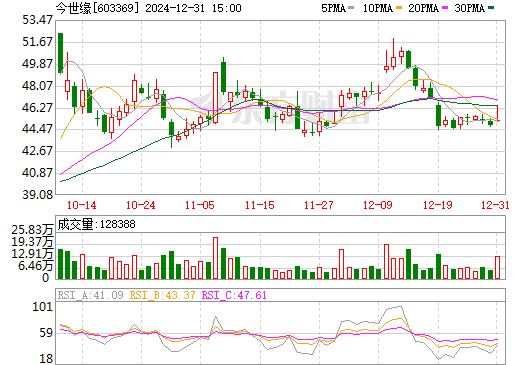The image size is (520, 365).
Task: Click the 53.47 top price label
Action: click(x=37, y=20)
